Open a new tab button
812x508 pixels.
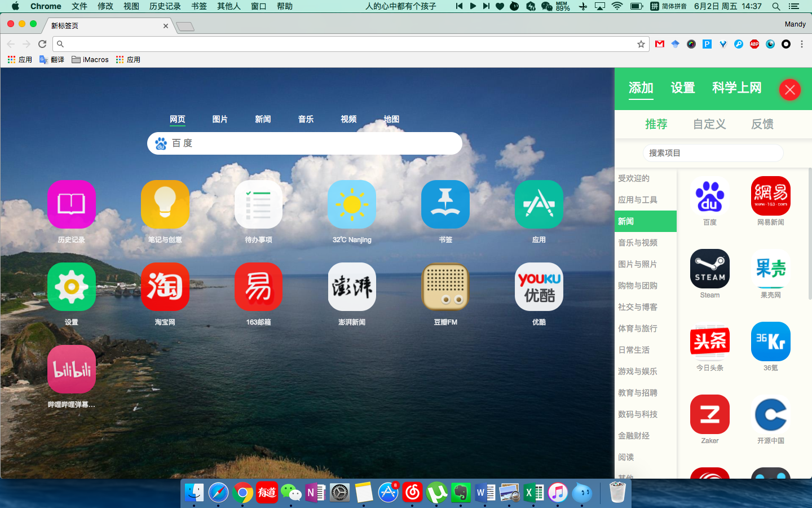tap(185, 26)
